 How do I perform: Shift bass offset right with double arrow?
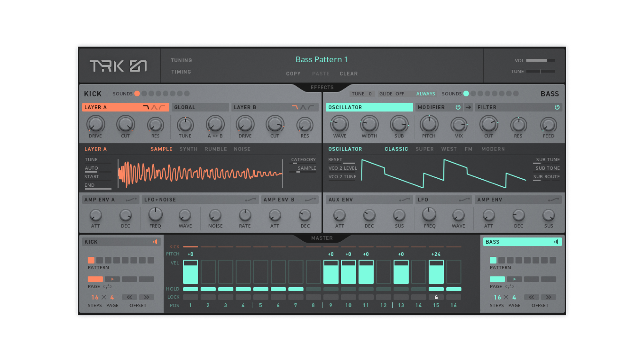tap(549, 297)
